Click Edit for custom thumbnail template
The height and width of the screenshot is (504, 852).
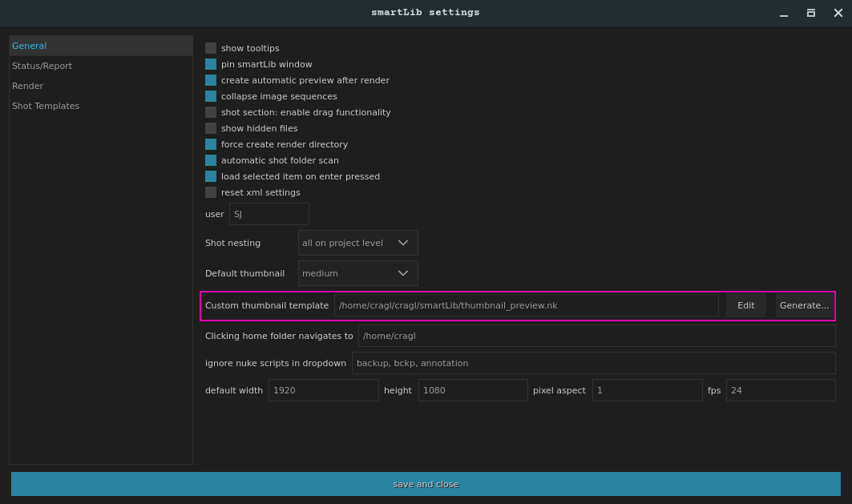pyautogui.click(x=745, y=305)
